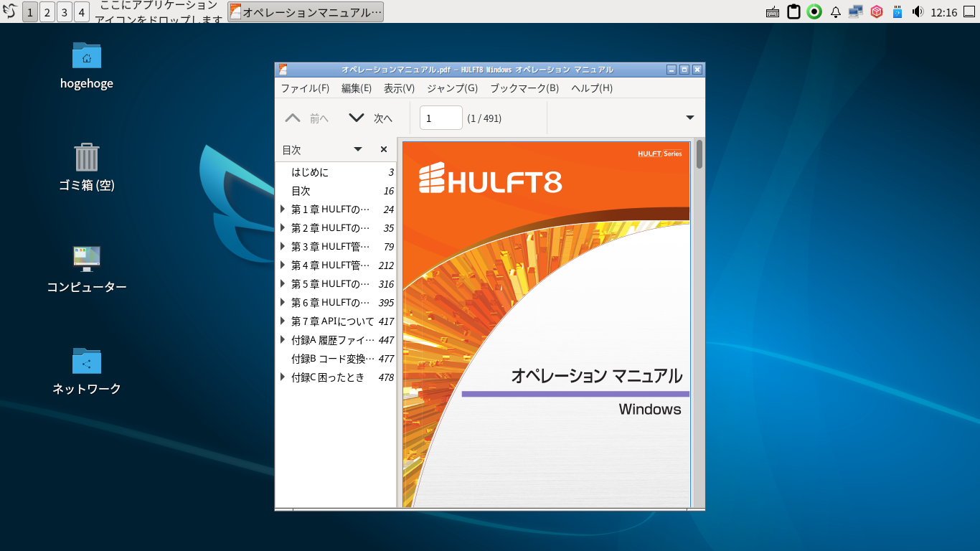Screen dimensions: 980x551
Task: Expand the 第2章 tree node arrow
Action: click(x=283, y=228)
